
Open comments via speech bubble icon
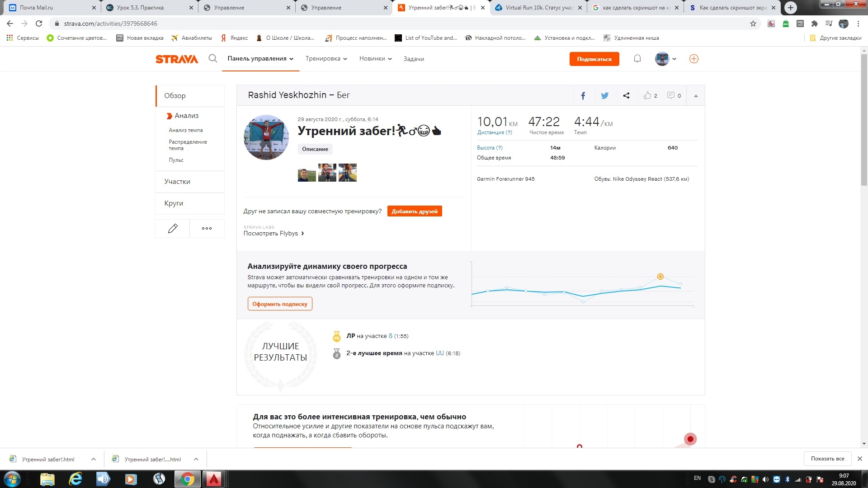click(x=671, y=95)
